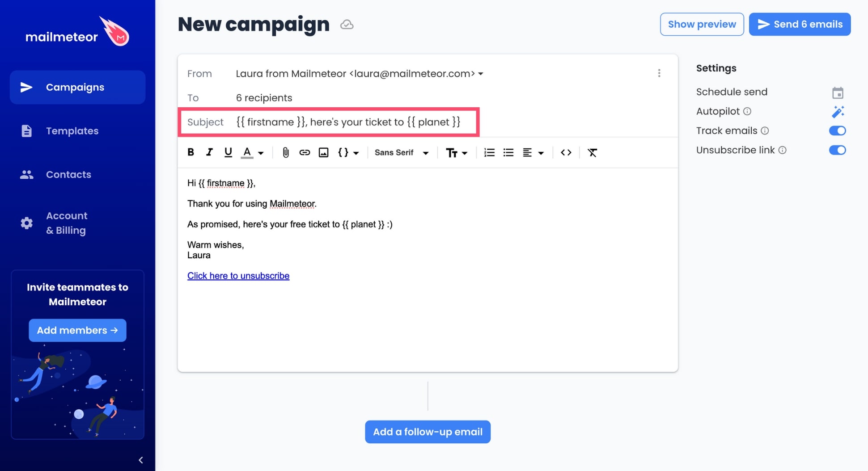The image size is (868, 471).
Task: Insert an image into the email
Action: (323, 152)
